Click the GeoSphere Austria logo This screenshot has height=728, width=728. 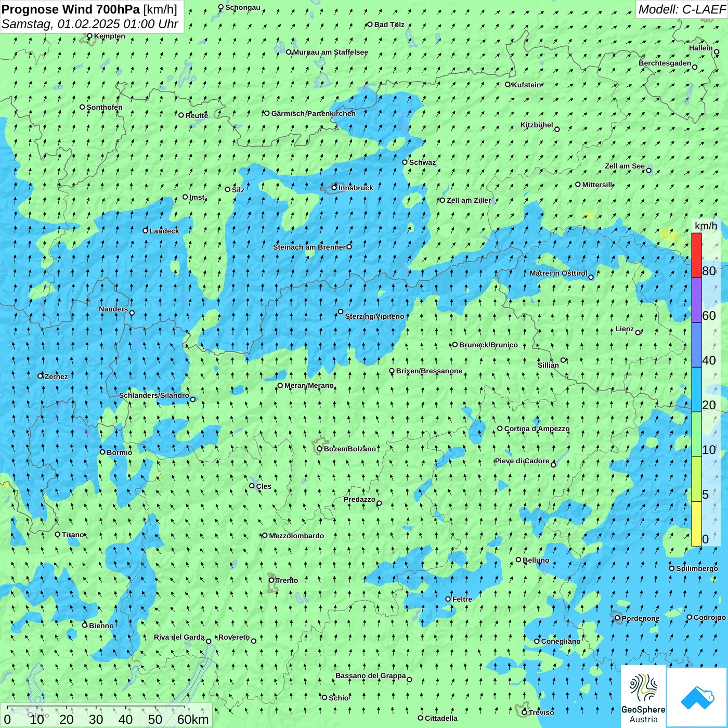tap(643, 696)
